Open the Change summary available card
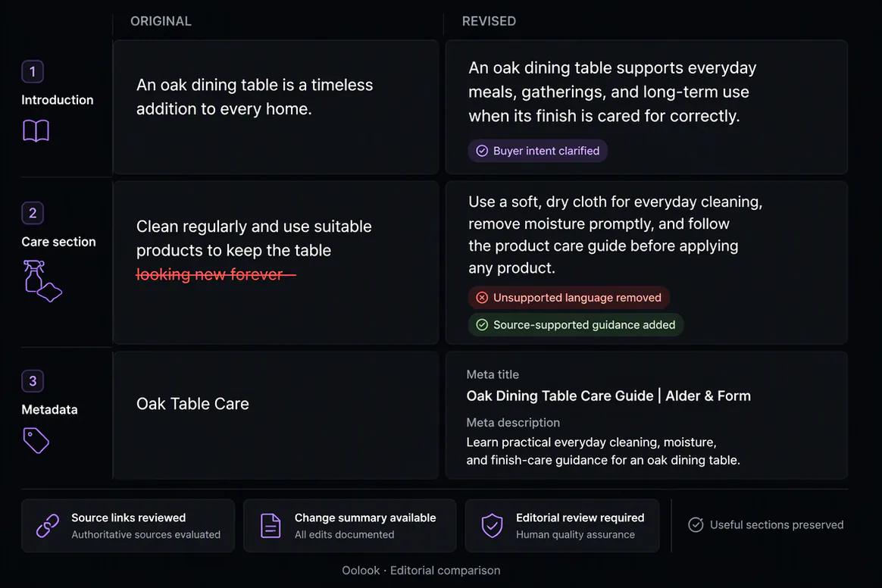Viewport: 882px width, 588px height. click(x=350, y=526)
